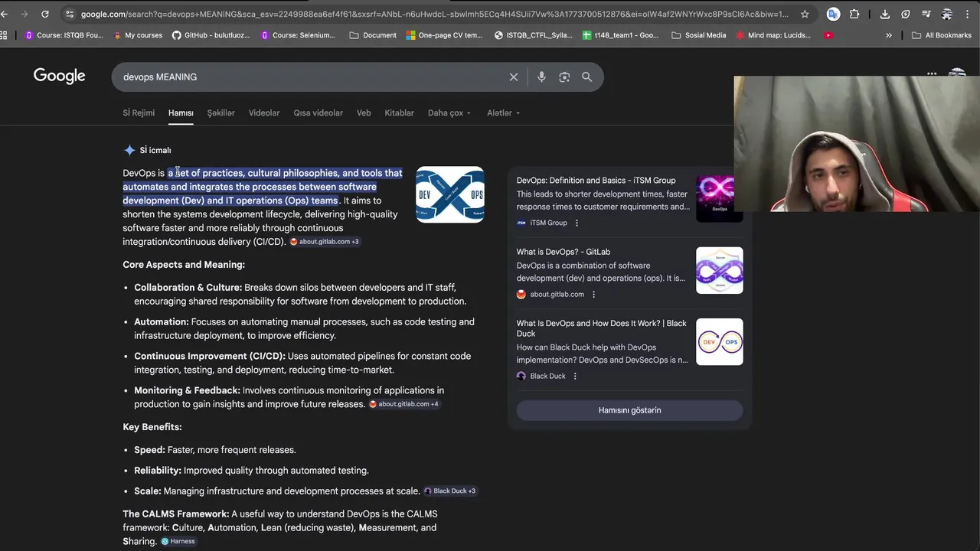Select the Hamısı tab
This screenshot has width=980, height=551.
coord(181,112)
